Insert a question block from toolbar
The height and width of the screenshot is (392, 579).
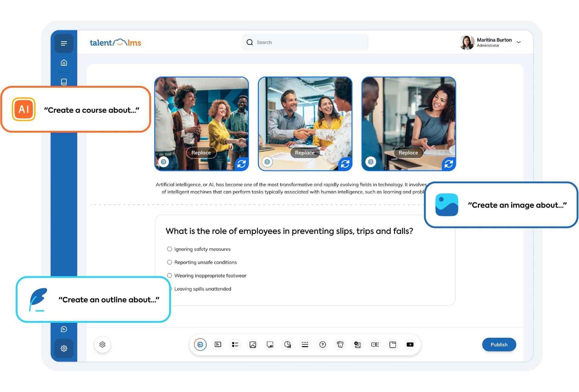point(323,344)
